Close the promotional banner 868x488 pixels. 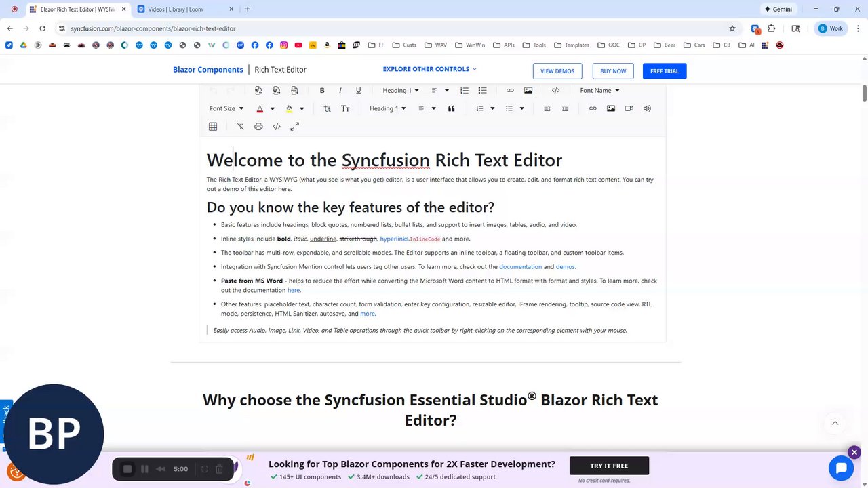tap(854, 452)
